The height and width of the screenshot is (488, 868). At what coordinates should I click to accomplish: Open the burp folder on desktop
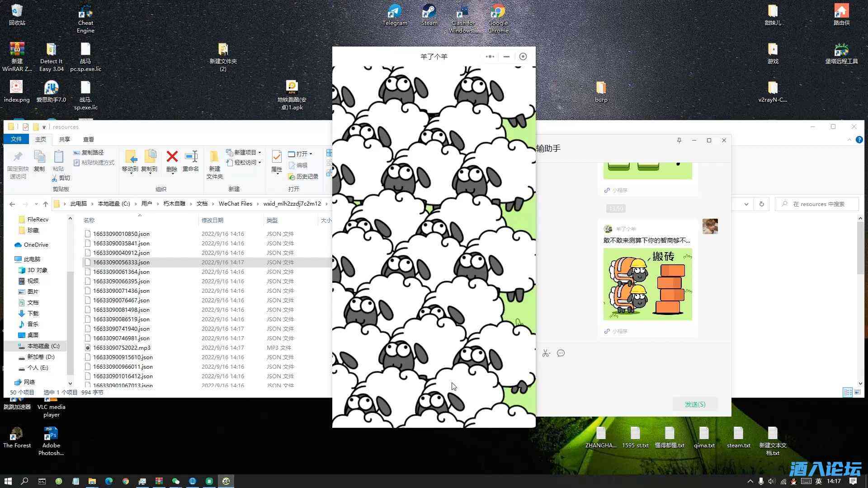click(x=601, y=92)
